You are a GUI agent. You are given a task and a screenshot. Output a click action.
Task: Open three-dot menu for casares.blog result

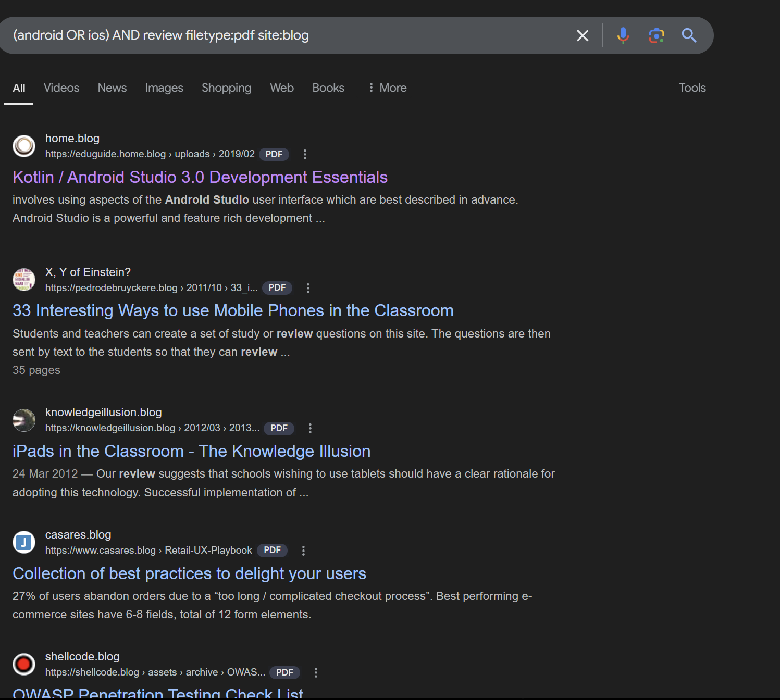(303, 551)
